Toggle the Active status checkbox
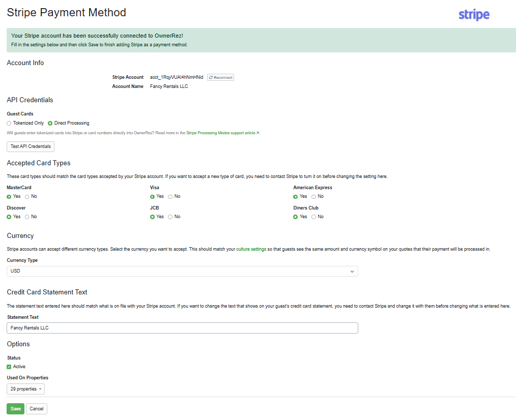This screenshot has width=516, height=420. click(x=9, y=367)
